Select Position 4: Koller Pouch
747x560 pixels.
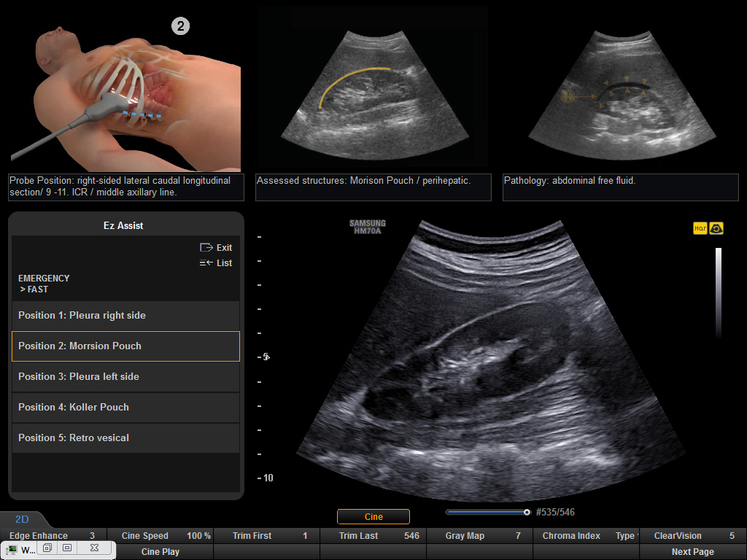point(125,408)
